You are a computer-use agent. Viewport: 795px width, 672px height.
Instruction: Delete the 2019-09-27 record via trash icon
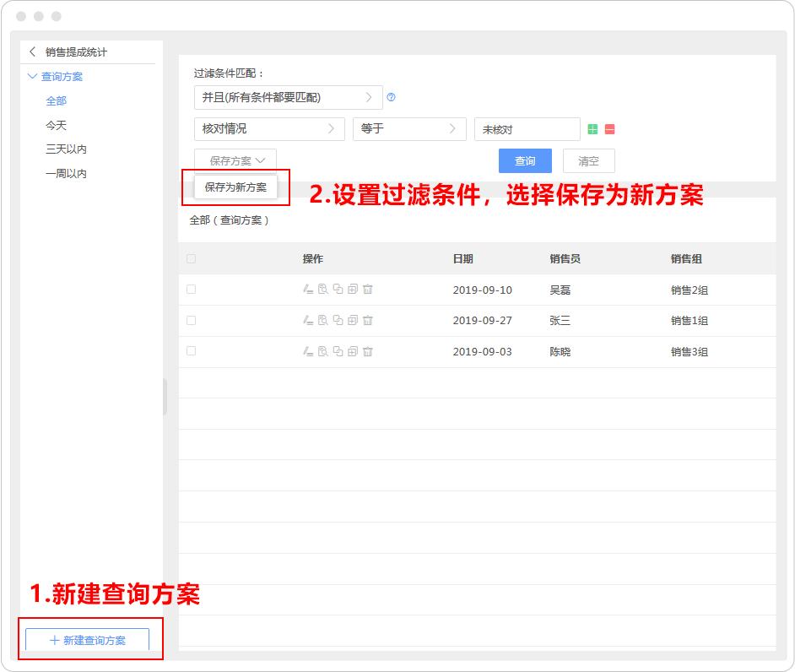point(367,320)
